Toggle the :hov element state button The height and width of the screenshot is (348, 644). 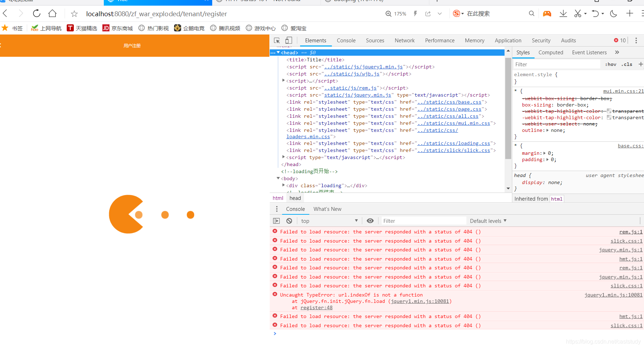coord(610,65)
